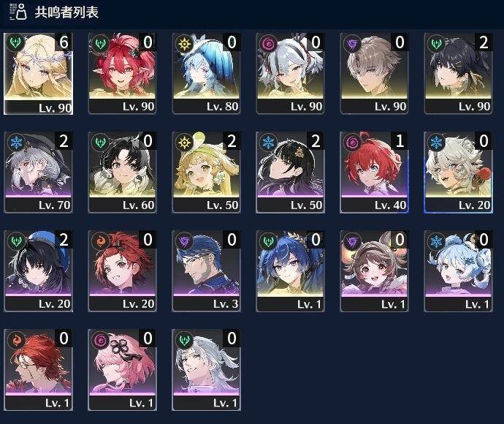Viewport: 504px width, 424px height.
Task: Select the white curly-haired Lv. 20 character
Action: [x=458, y=172]
